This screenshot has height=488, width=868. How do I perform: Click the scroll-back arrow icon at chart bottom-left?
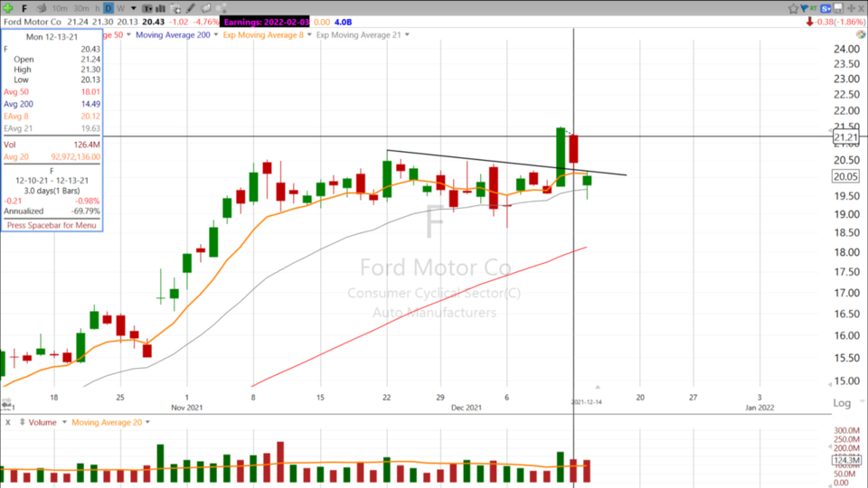click(x=6, y=405)
